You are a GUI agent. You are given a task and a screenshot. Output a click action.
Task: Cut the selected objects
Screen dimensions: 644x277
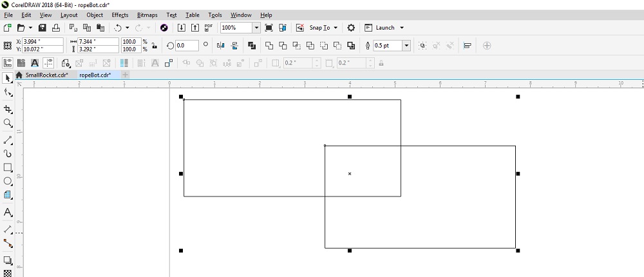[73, 28]
